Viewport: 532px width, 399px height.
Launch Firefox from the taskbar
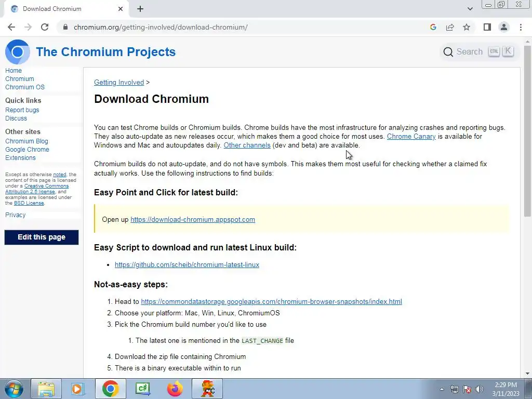[x=175, y=389]
